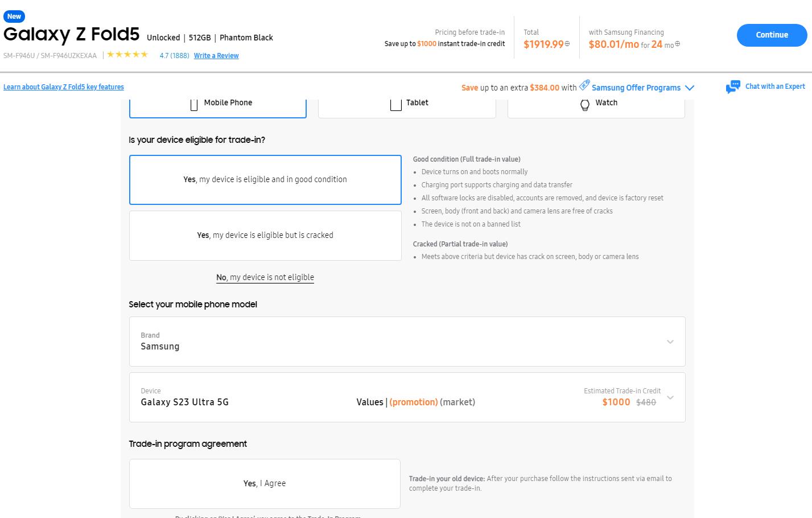Viewport: 812px width, 518px height.
Task: Click the 4.7 (1888) rating count
Action: pyautogui.click(x=174, y=56)
